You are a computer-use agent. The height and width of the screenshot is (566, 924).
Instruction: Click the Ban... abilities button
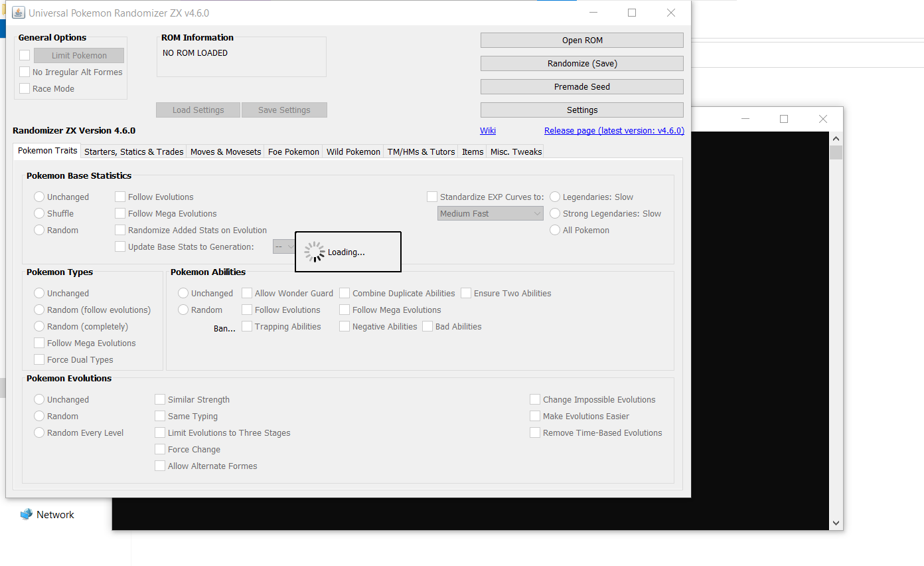pos(224,327)
